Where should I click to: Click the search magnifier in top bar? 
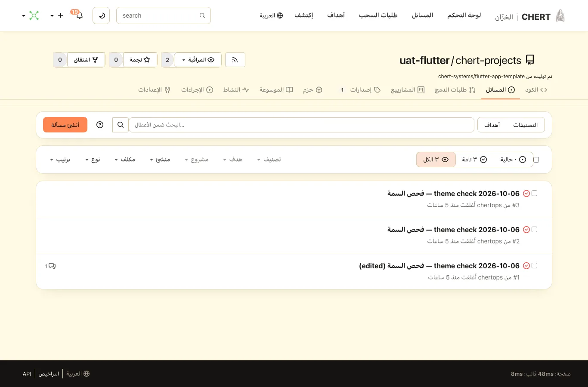(x=202, y=15)
